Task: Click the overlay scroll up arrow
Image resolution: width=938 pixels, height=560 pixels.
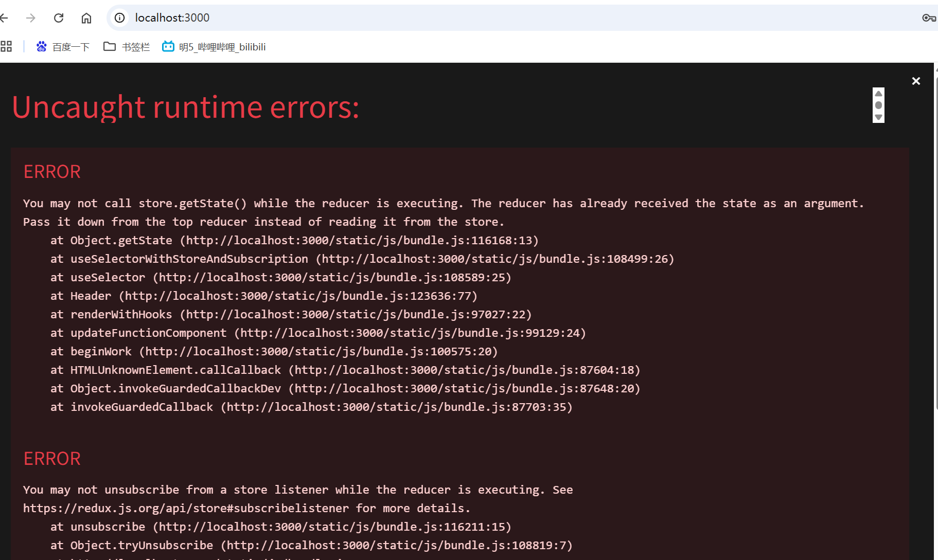Action: point(879,93)
